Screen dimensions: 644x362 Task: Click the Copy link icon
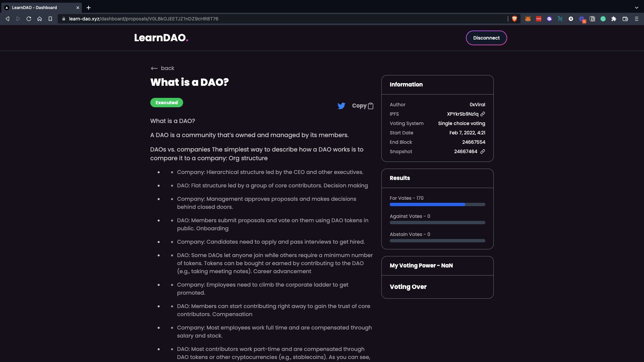pos(371,106)
